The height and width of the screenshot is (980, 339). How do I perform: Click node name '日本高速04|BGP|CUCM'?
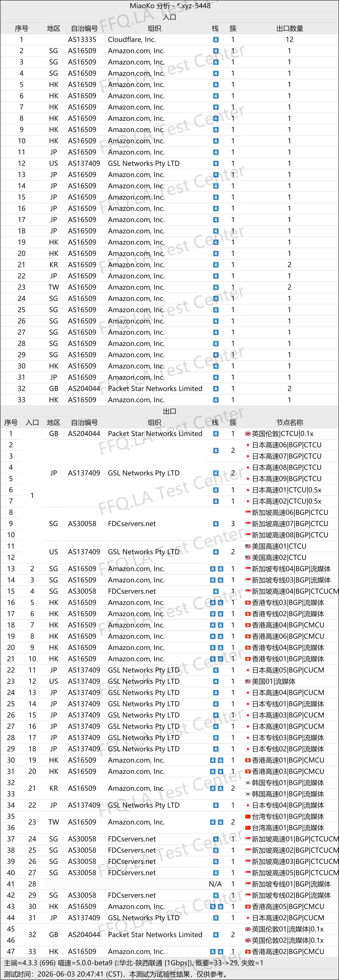tap(288, 693)
